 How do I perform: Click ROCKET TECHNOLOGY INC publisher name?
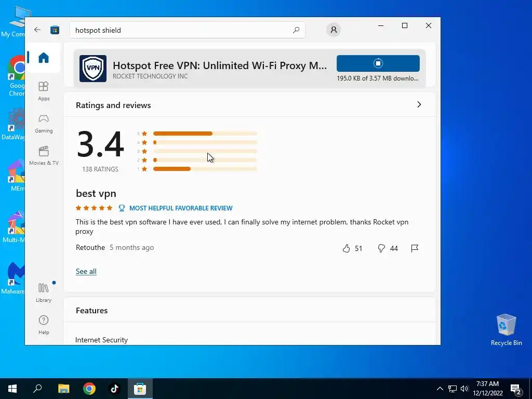[150, 76]
